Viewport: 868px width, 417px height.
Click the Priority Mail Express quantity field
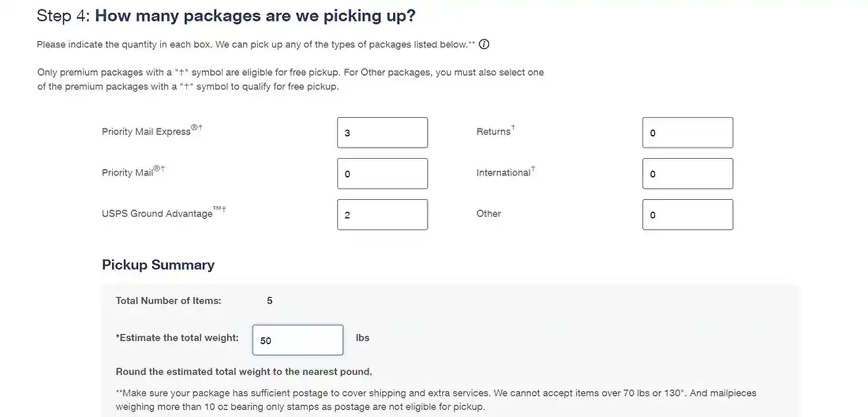point(382,132)
